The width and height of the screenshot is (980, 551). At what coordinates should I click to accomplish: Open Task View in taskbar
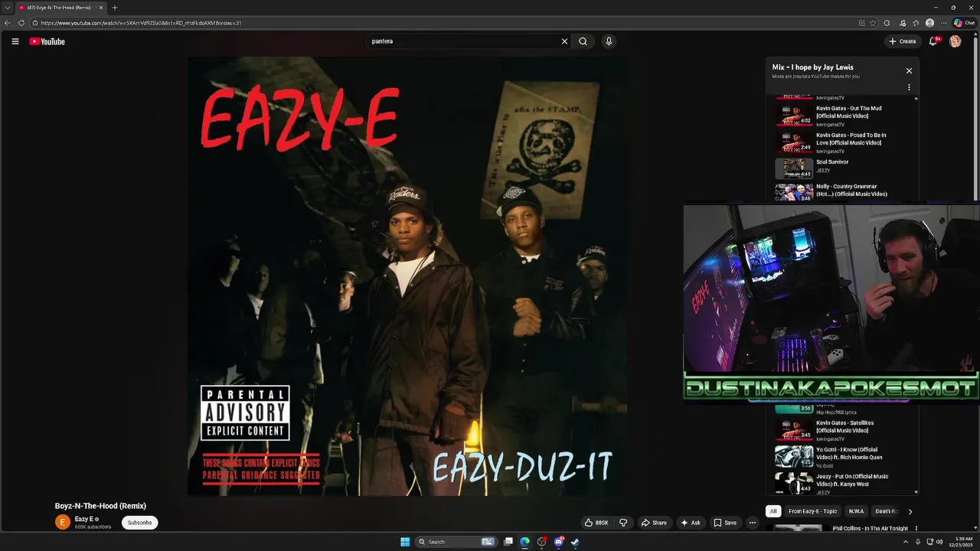508,542
